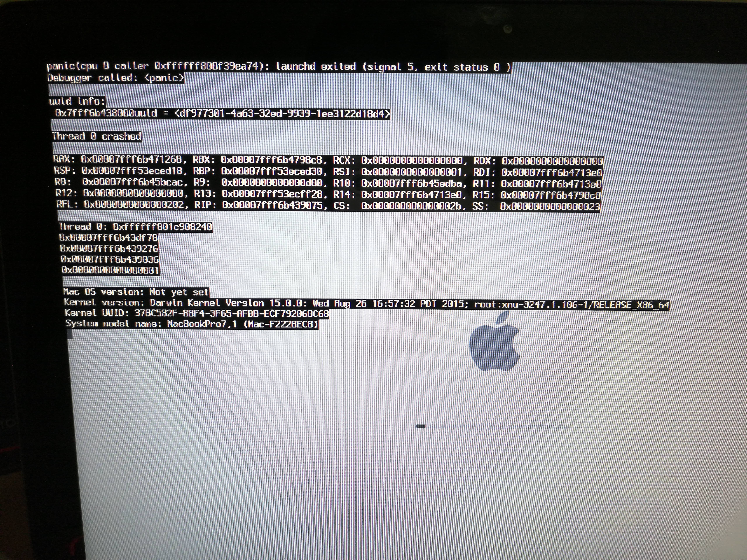Click backtrace address 0x0000000000000001
747x560 pixels.
click(x=110, y=270)
